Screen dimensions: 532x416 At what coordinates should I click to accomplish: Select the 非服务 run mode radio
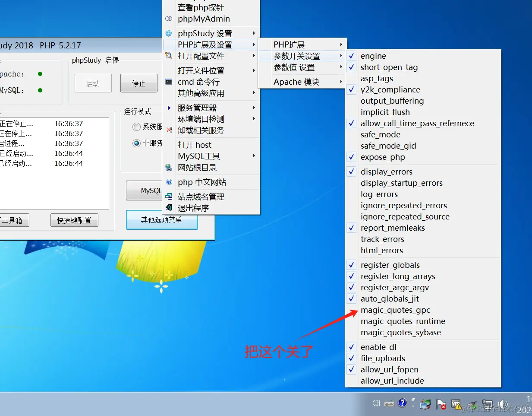(136, 143)
